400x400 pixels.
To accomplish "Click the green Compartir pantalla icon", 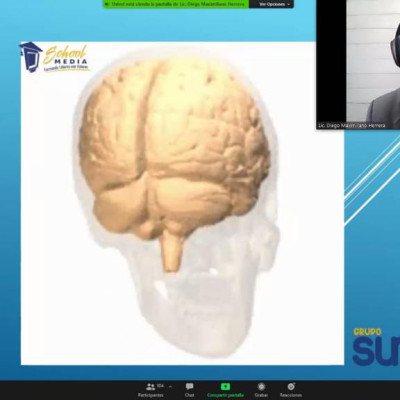I will tap(225, 387).
